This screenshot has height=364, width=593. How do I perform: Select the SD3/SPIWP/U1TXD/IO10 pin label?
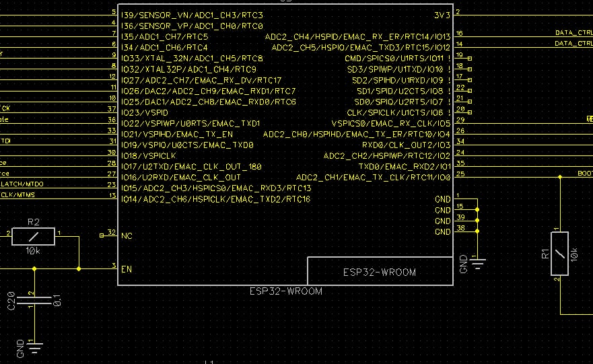(x=395, y=69)
